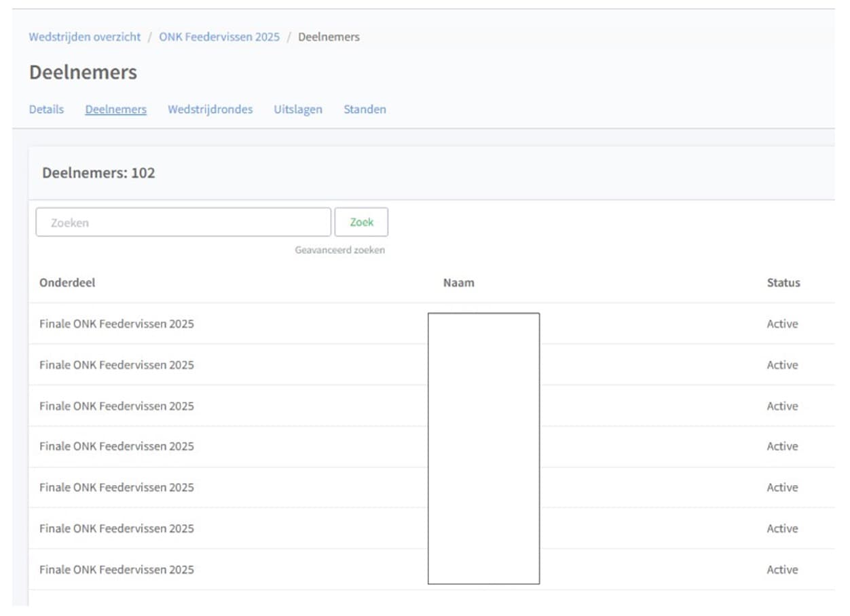Sort by the Onderdeel column header
The width and height of the screenshot is (850, 616).
pyautogui.click(x=67, y=283)
